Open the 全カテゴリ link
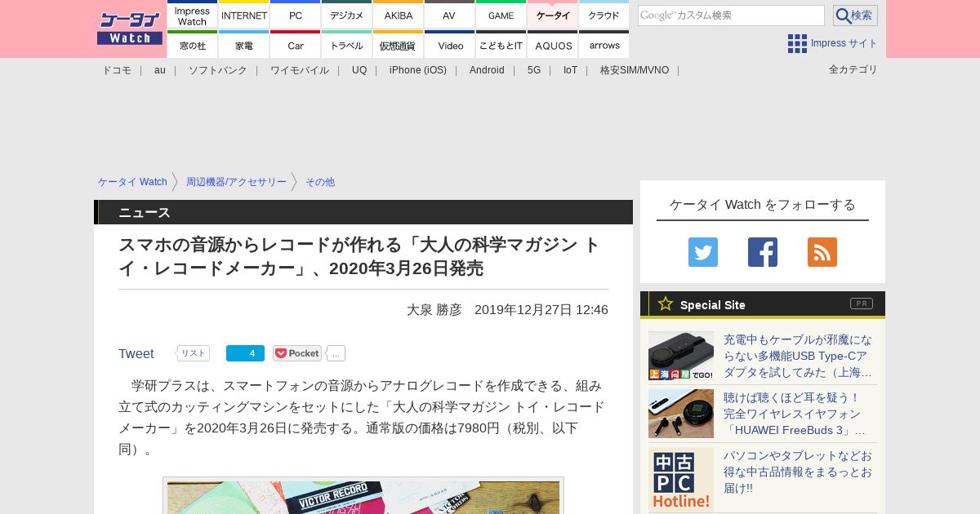Image resolution: width=980 pixels, height=514 pixels. point(853,69)
